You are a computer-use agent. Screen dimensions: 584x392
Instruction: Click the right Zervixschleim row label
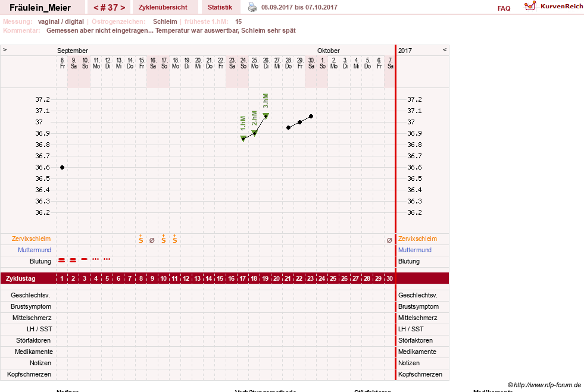tap(417, 239)
